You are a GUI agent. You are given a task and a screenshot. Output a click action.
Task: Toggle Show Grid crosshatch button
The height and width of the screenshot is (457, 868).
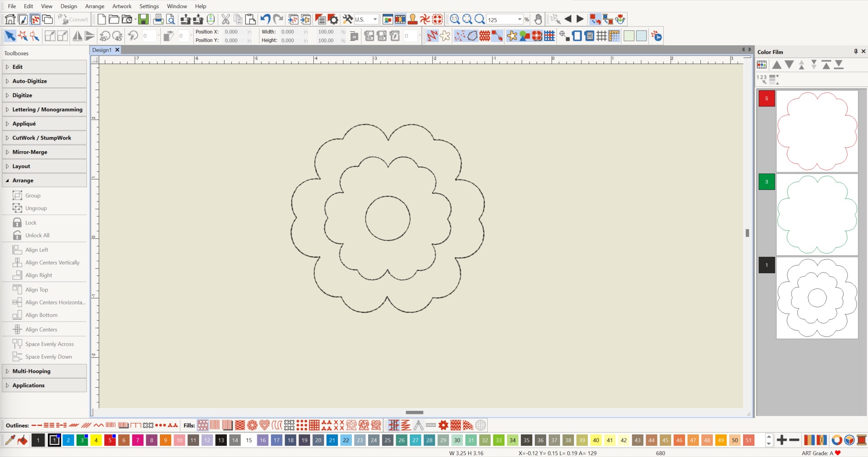click(x=602, y=36)
